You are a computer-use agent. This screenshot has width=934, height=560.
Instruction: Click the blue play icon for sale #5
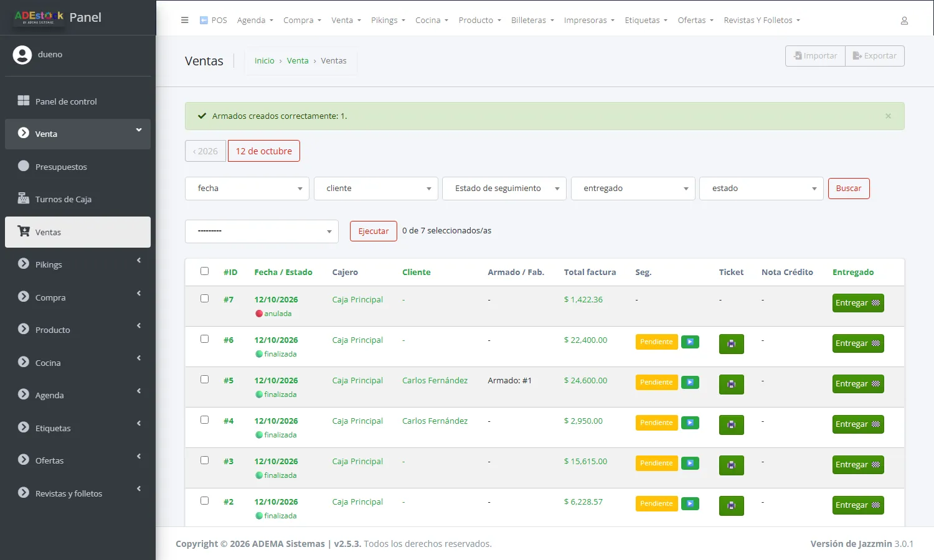pos(690,382)
